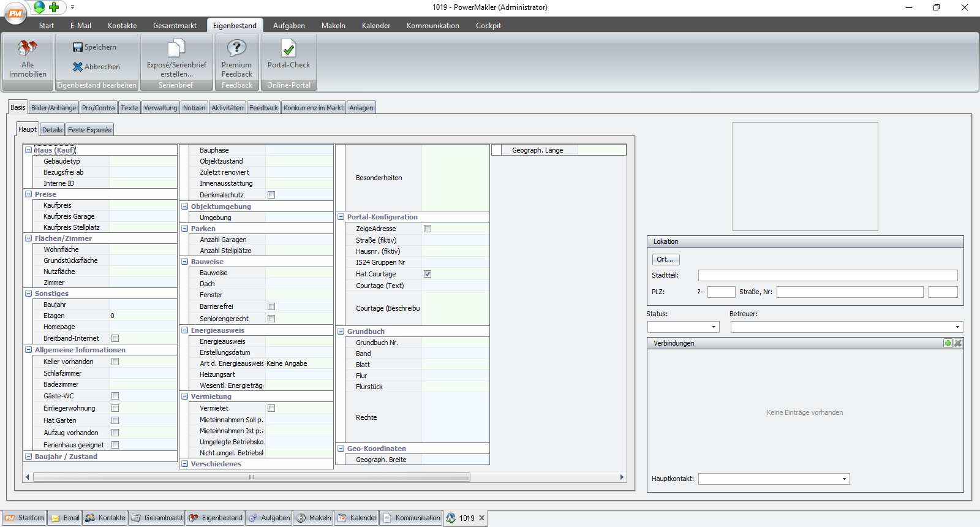Open the Email window tab at bottom
Viewport: 980px width, 527px height.
point(65,518)
